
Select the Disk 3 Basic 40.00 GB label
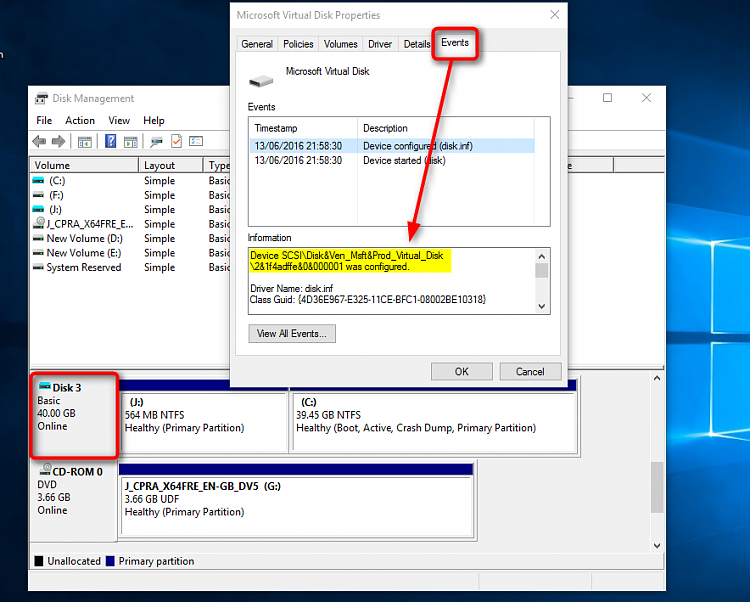[74, 416]
